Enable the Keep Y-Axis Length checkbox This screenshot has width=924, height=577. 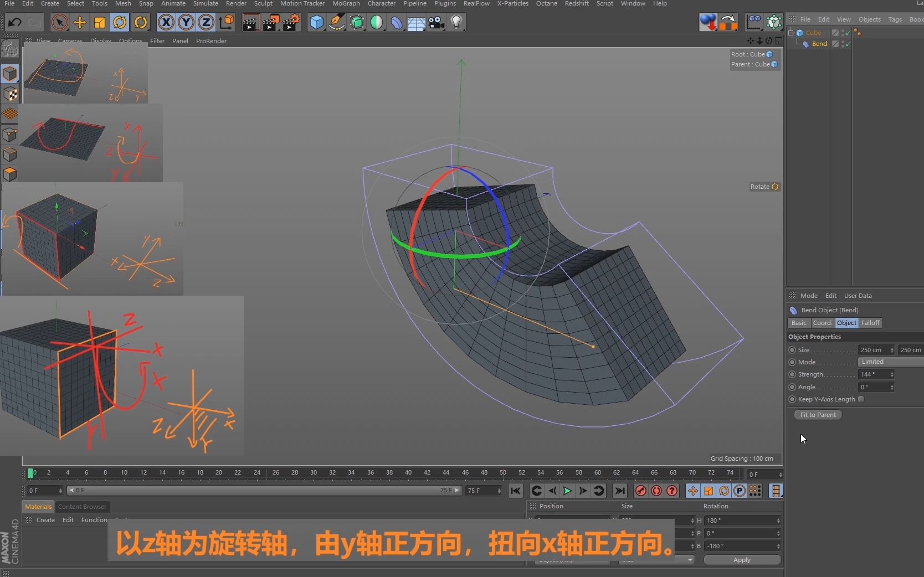[862, 399]
